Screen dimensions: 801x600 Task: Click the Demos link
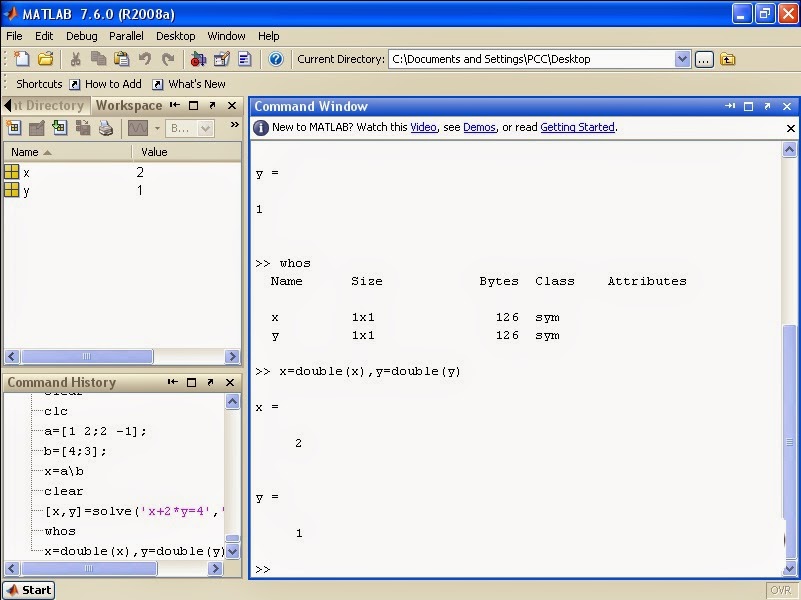click(479, 127)
